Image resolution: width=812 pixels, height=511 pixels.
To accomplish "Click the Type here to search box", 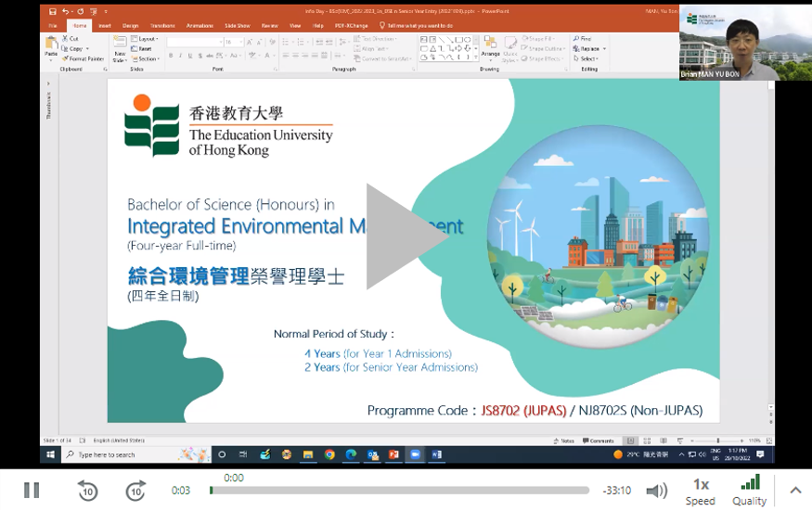I will pos(136,454).
